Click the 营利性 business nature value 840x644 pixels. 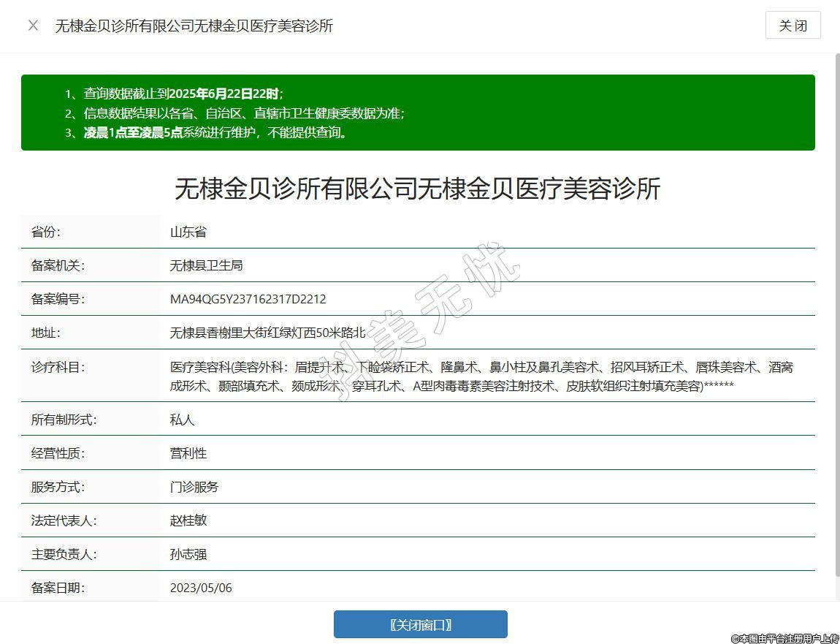click(x=188, y=453)
